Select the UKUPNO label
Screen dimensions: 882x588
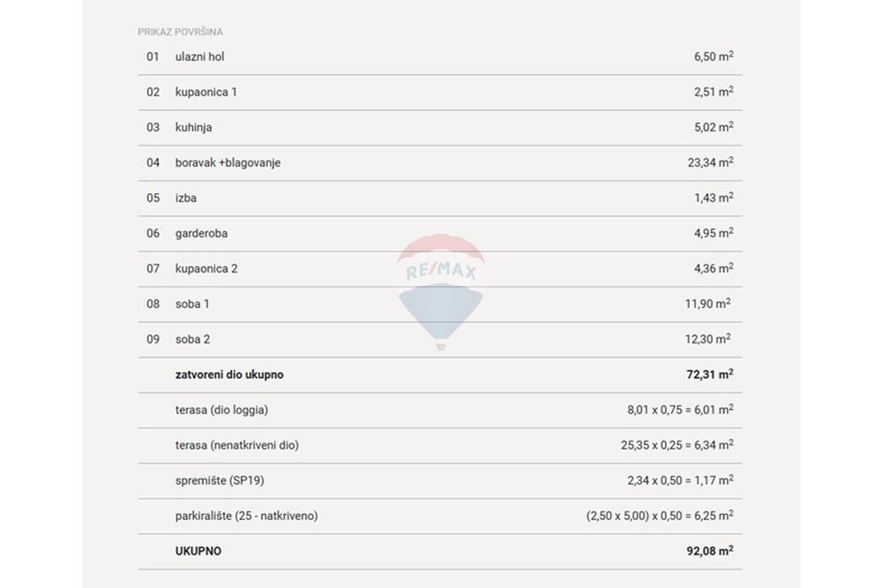coord(198,552)
